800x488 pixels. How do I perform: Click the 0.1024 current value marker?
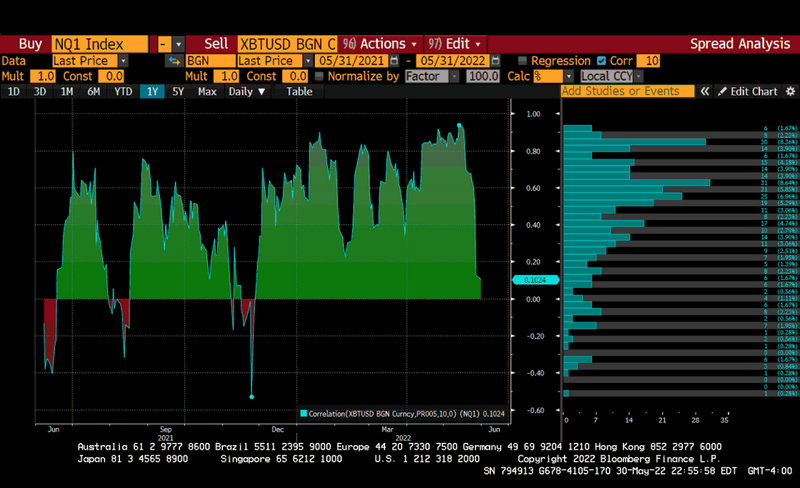click(537, 280)
